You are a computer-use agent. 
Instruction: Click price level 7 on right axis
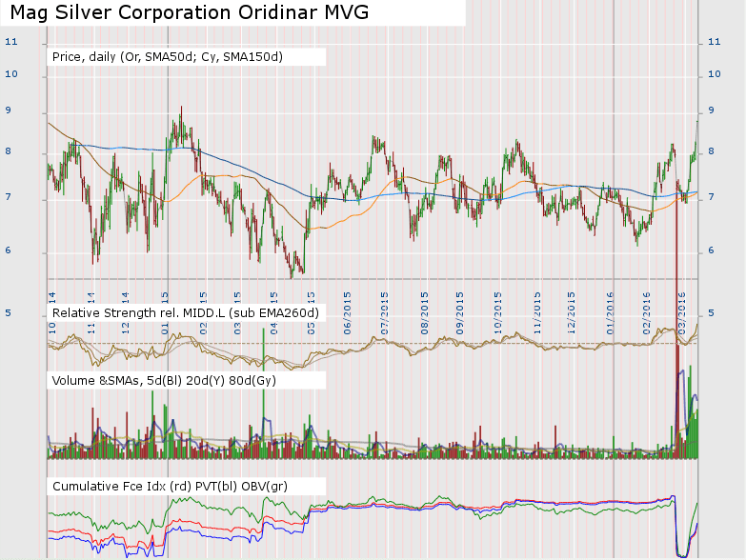(x=712, y=197)
